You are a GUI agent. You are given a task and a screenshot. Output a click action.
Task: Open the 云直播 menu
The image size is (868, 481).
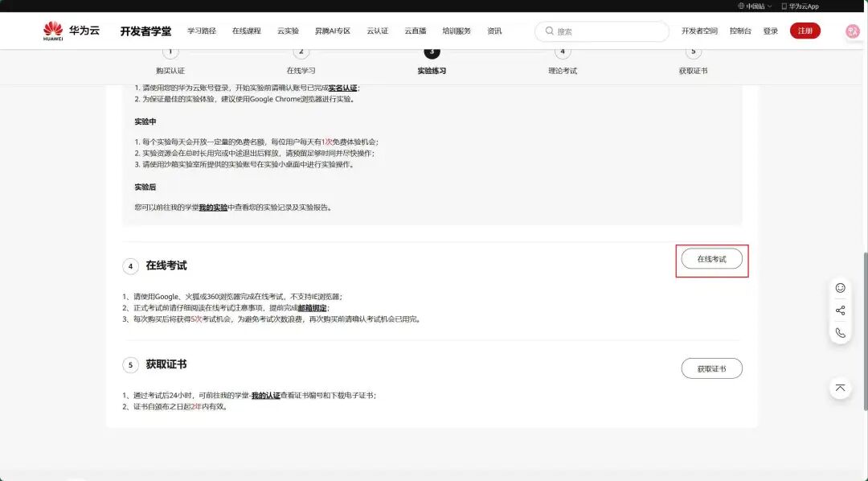click(x=416, y=31)
